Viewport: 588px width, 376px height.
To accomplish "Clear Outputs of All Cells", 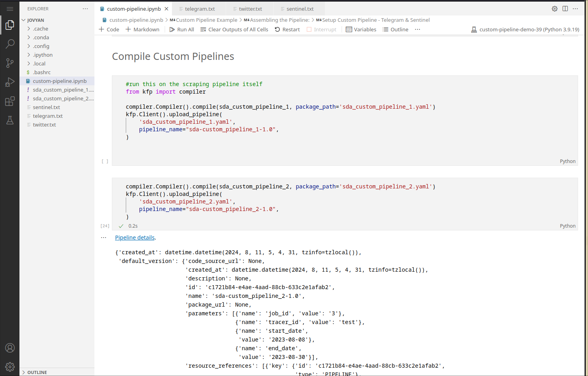I will pos(234,29).
